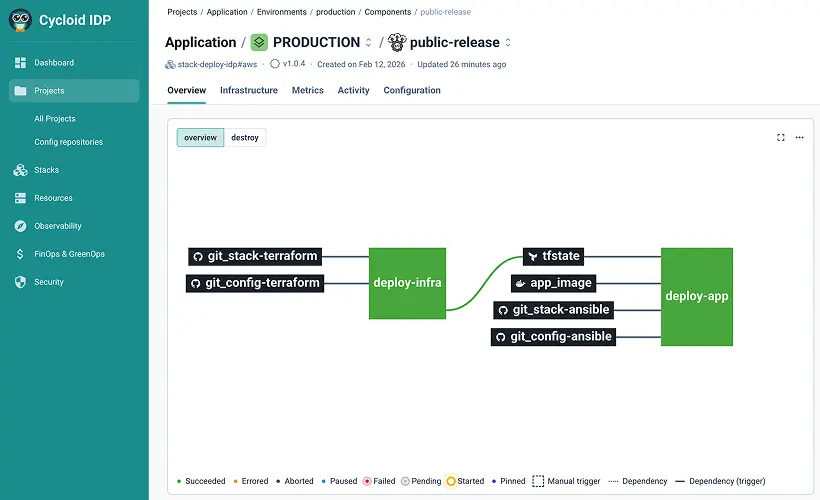Click the FinOps & GreenOps dollar icon
Viewport: 820px width, 500px height.
[x=20, y=254]
